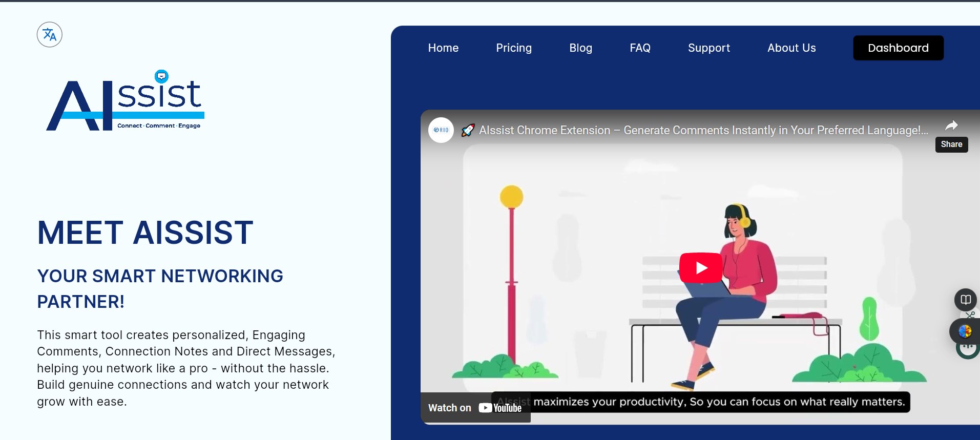Click the open-book reader floating icon

coord(966,300)
